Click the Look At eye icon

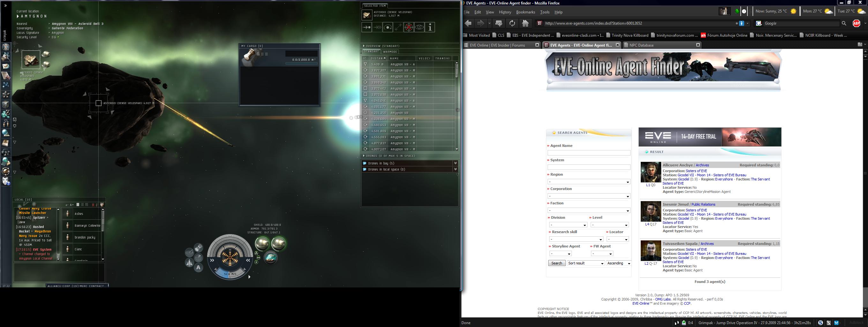(419, 27)
